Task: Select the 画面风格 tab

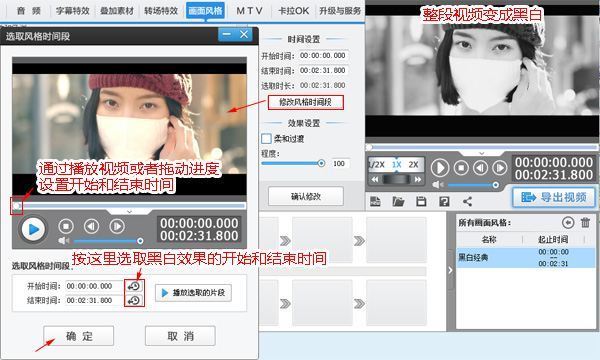Action: pyautogui.click(x=205, y=11)
